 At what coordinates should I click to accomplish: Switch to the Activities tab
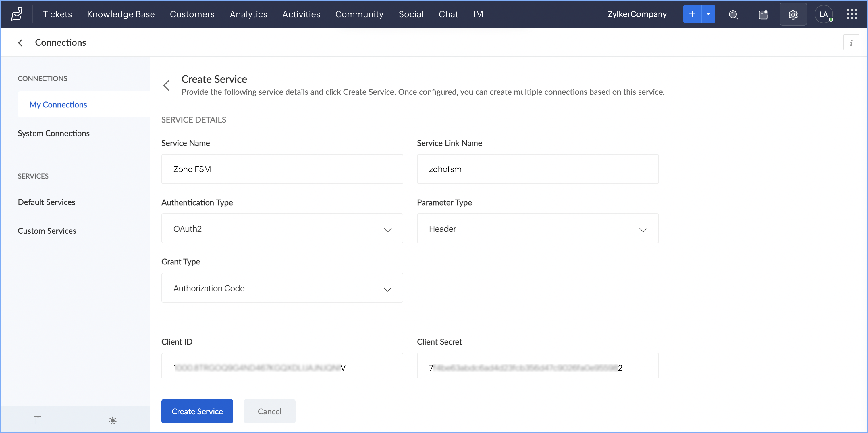click(x=301, y=14)
